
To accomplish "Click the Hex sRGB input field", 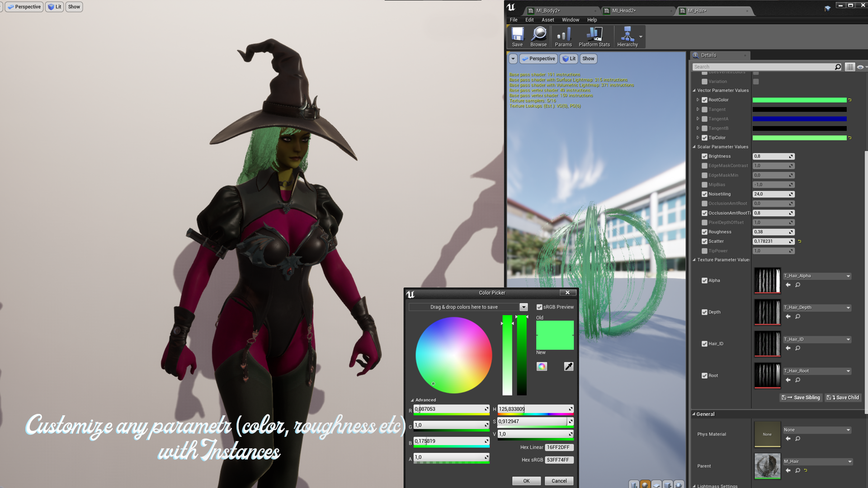I will coord(559,460).
